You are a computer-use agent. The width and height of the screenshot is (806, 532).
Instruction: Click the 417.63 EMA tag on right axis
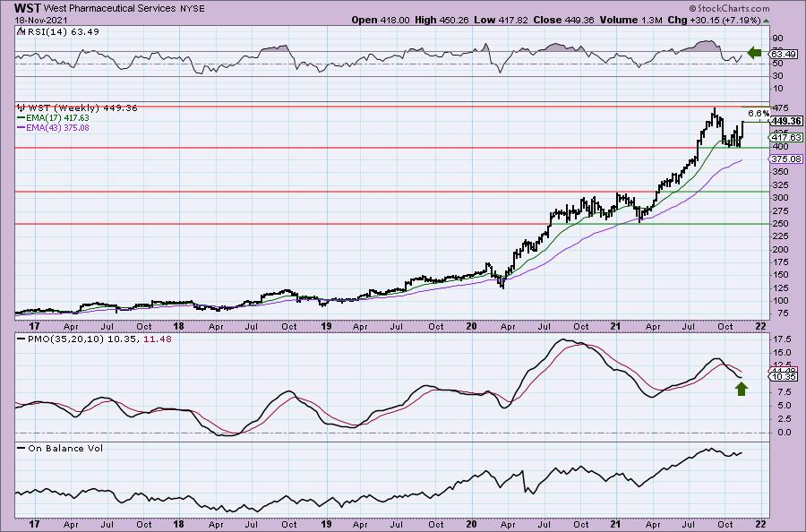786,137
